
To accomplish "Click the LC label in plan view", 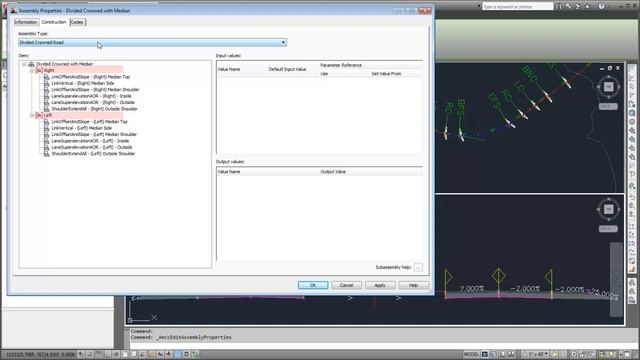I will tap(520, 87).
